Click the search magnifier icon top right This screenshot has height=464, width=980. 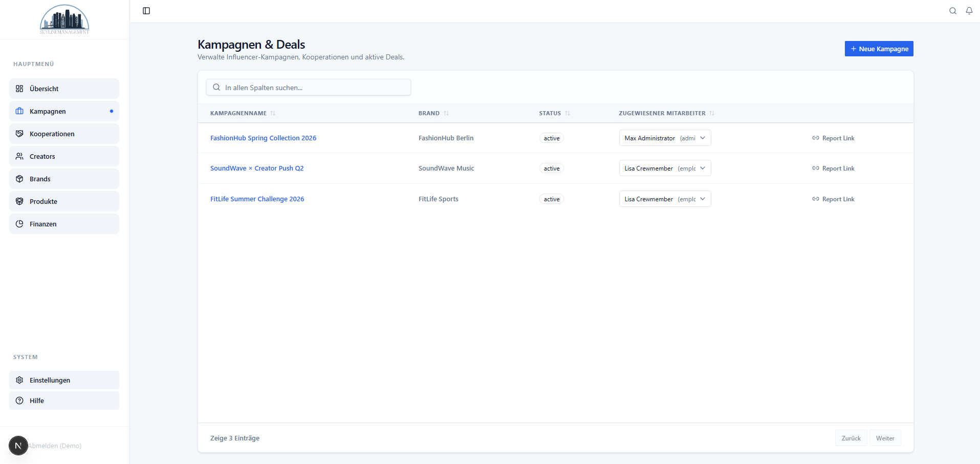[x=953, y=10]
